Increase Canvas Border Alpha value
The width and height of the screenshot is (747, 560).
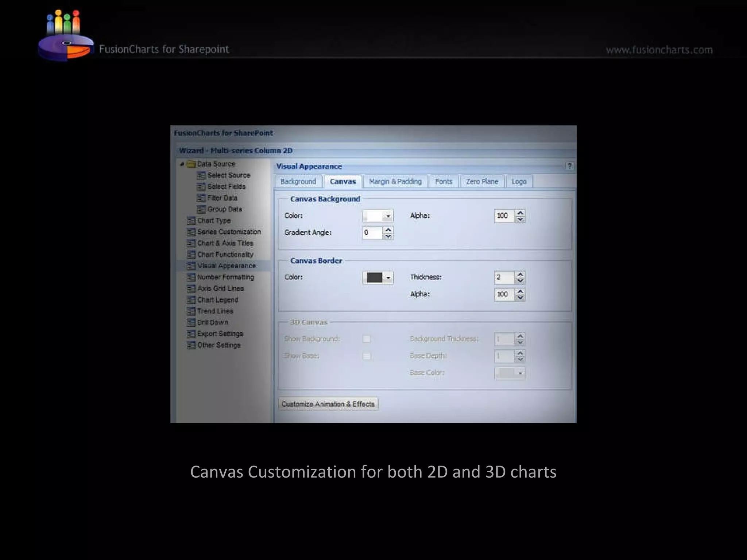520,291
